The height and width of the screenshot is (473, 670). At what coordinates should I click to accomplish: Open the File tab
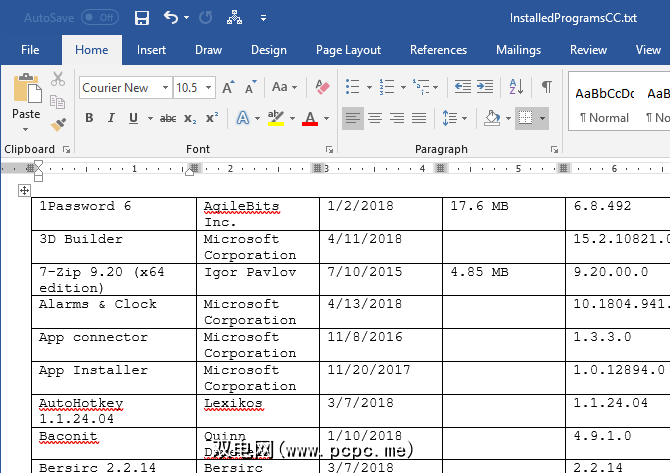[x=30, y=50]
